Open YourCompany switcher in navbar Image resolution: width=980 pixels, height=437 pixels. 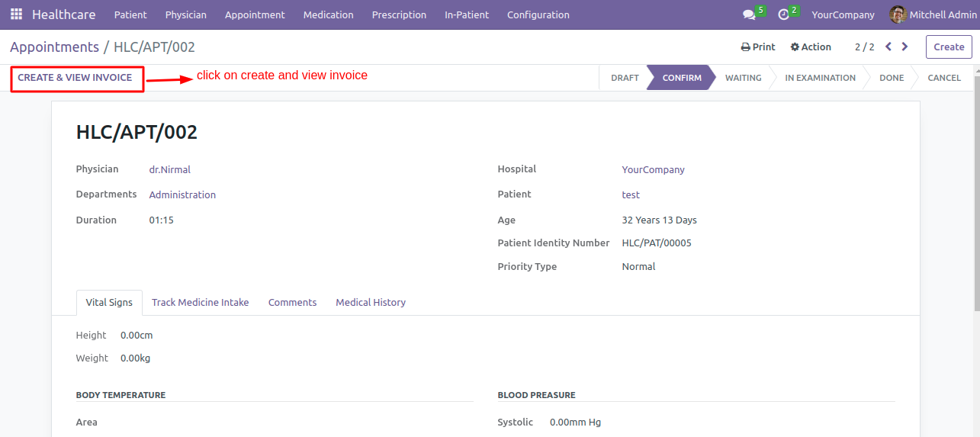point(843,14)
